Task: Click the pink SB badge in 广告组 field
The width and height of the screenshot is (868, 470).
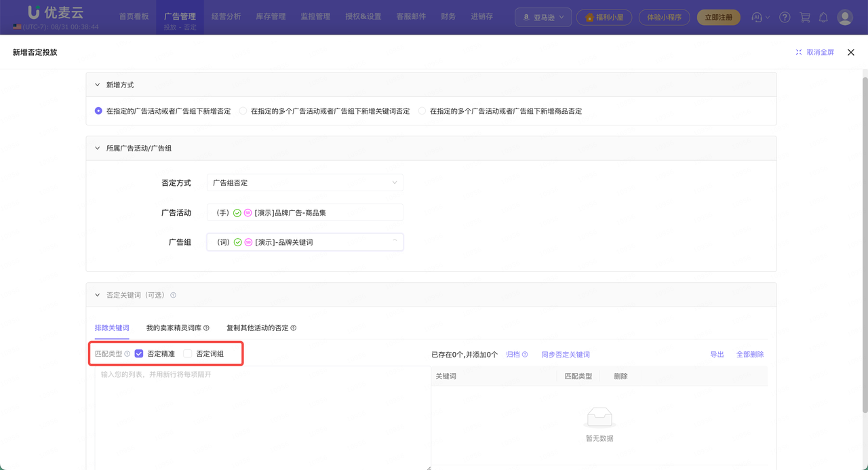Action: (249, 242)
